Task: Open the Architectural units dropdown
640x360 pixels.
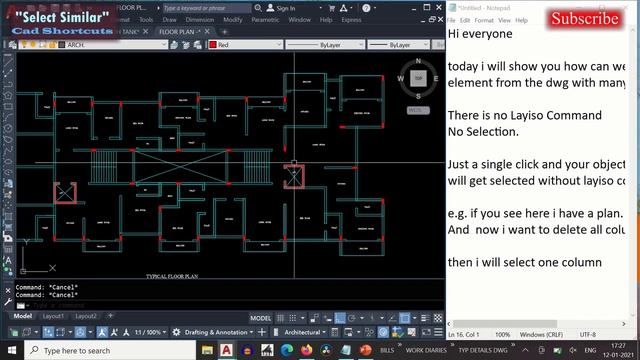Action: pos(305,332)
